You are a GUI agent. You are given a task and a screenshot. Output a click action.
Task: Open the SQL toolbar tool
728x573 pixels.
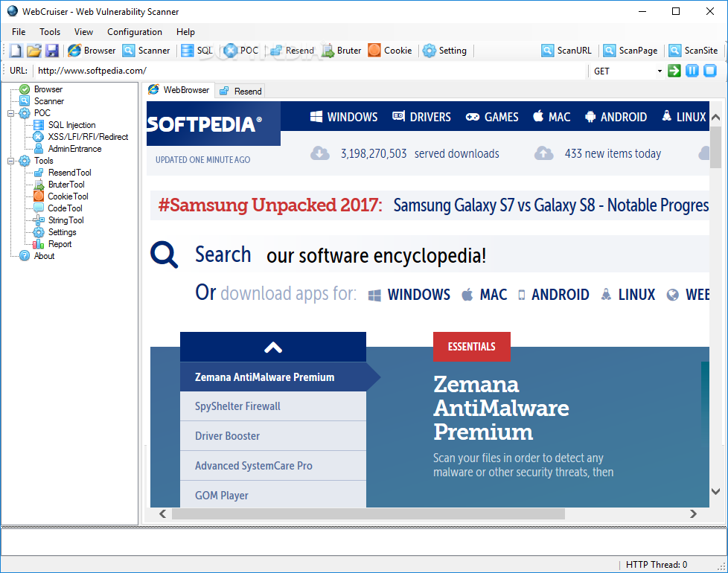[x=197, y=51]
